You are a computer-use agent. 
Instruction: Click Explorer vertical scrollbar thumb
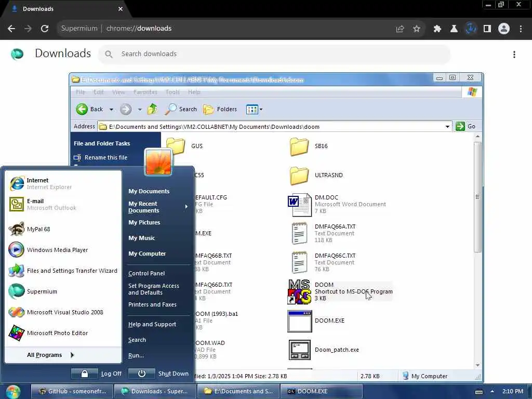478,197
